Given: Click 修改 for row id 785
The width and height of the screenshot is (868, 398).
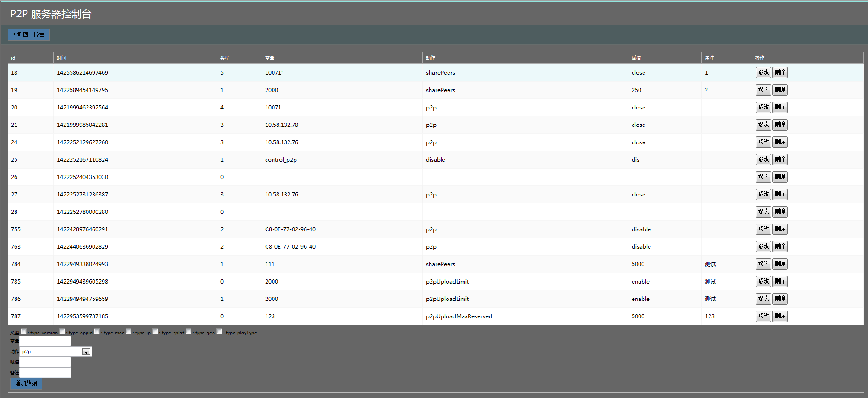Looking at the screenshot, I should [x=763, y=281].
